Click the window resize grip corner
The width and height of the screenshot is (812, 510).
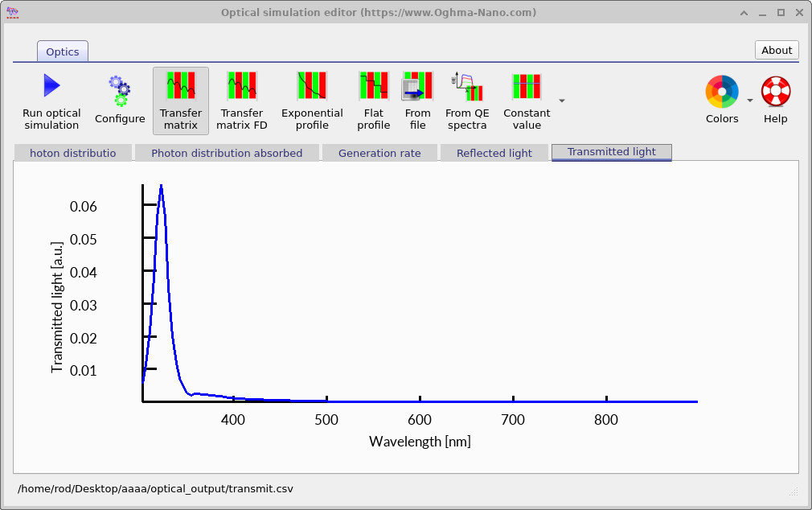click(794, 491)
